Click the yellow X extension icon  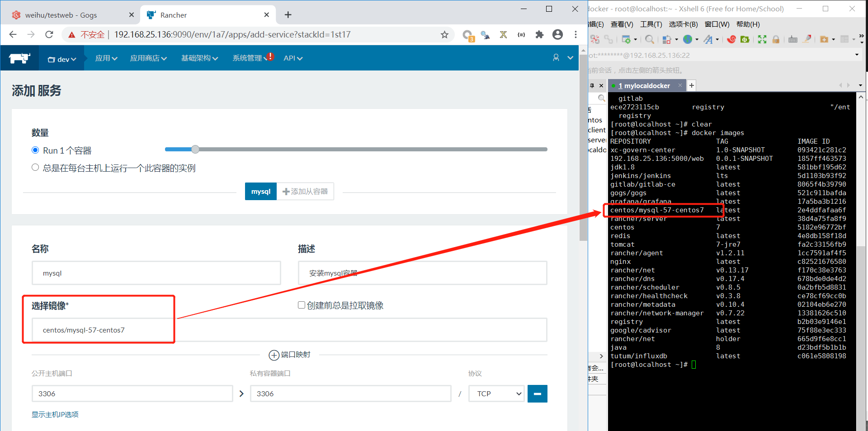coord(503,35)
